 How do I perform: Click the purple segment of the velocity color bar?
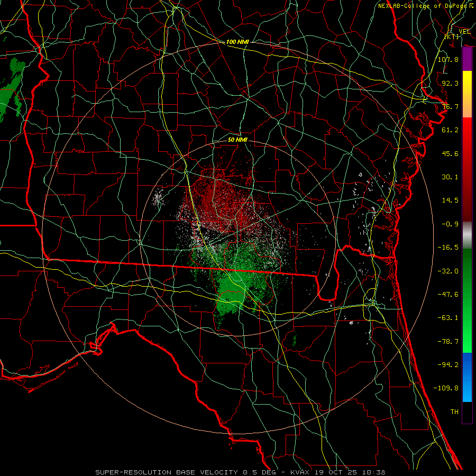(x=467, y=59)
